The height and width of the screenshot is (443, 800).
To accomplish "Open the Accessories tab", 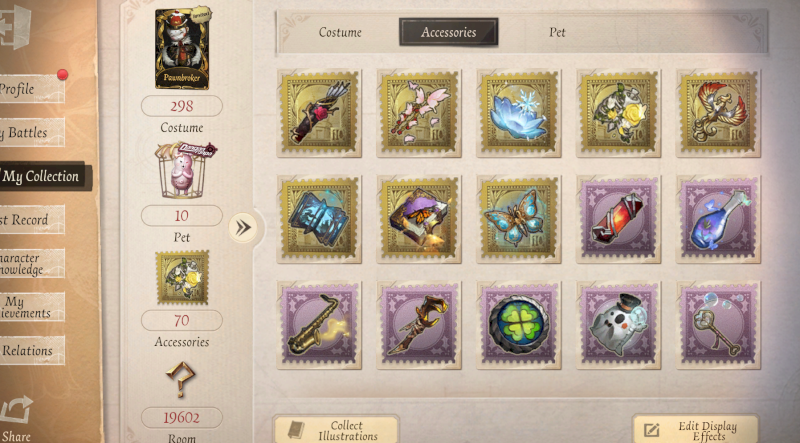I will pos(448,32).
